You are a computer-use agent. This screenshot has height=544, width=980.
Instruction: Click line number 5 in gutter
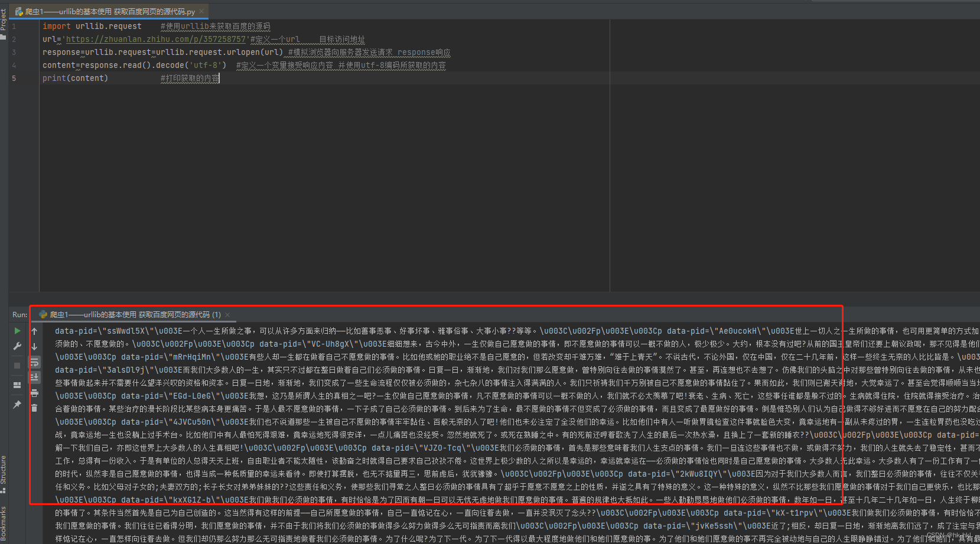(x=14, y=79)
